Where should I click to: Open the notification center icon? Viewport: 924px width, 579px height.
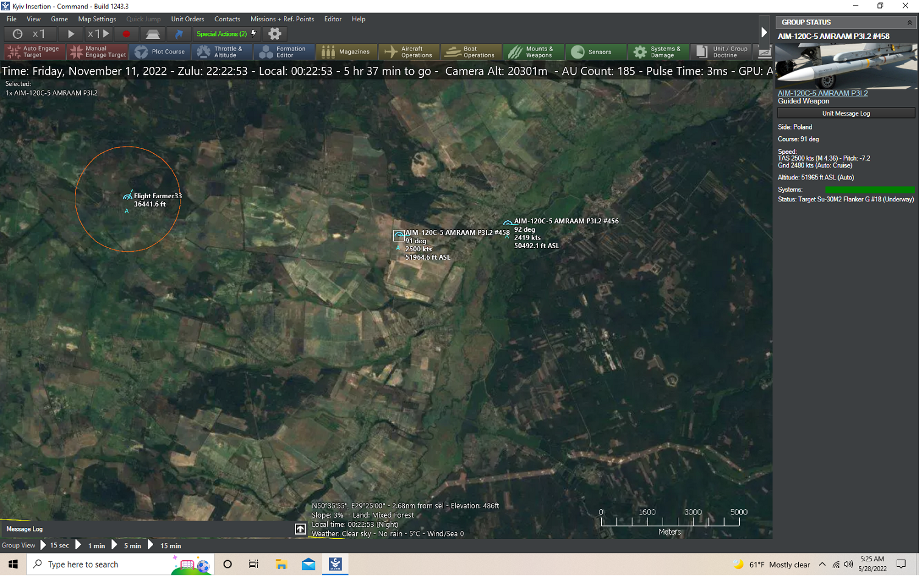point(902,564)
